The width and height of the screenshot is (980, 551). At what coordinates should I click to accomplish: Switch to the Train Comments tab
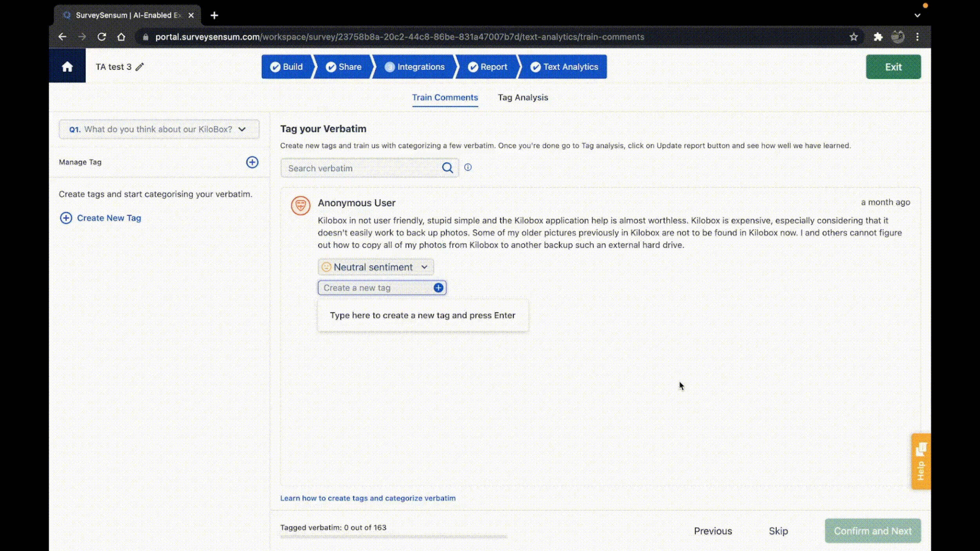point(445,98)
